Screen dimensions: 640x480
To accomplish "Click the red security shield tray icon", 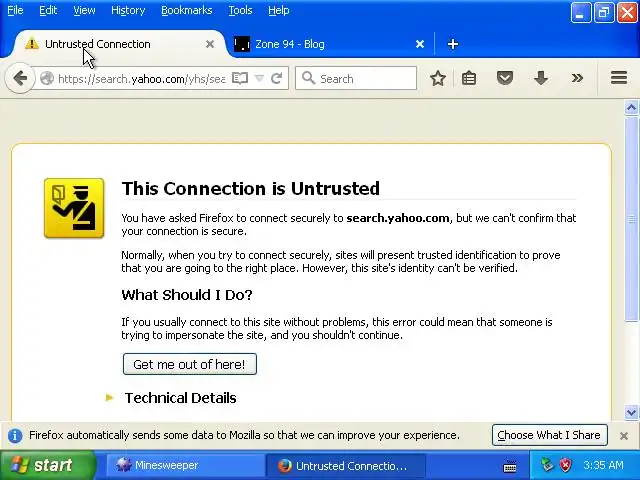I will (565, 465).
